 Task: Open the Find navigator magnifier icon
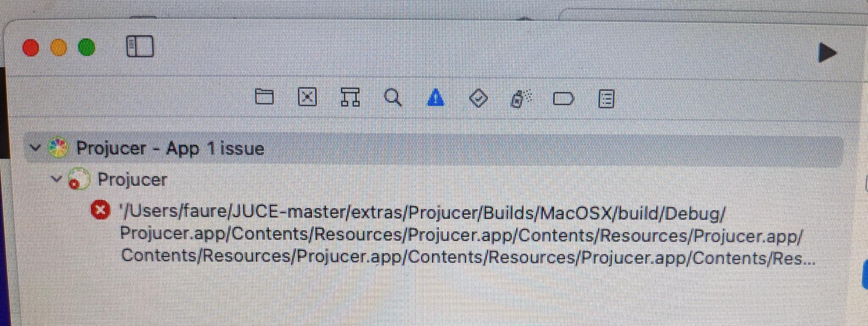tap(393, 97)
